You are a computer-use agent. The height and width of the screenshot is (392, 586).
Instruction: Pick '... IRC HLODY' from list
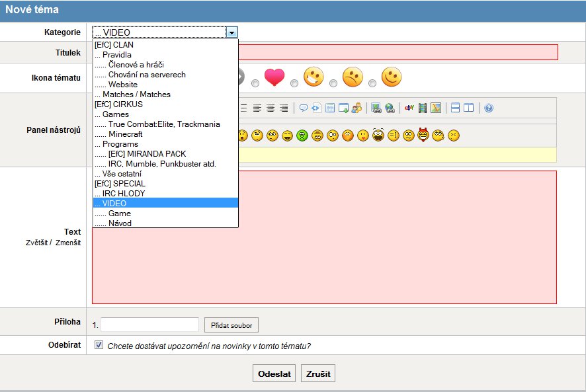[165, 194]
